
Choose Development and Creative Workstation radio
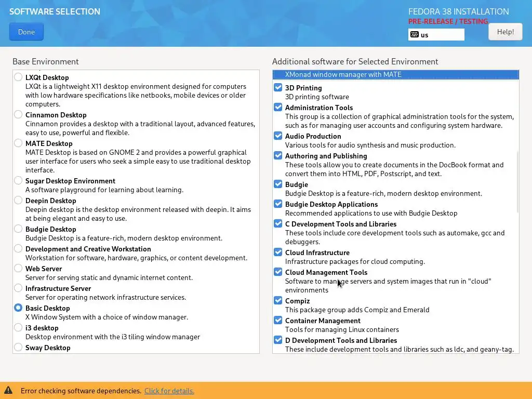click(18, 248)
